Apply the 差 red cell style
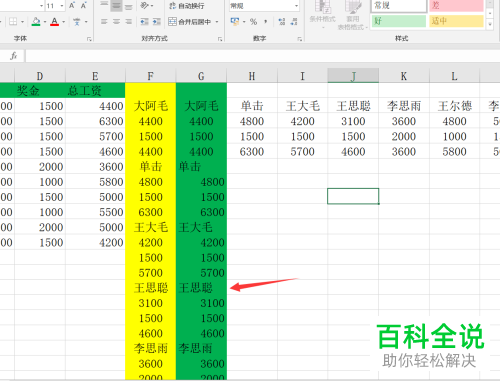Screen dimensions: 500x381 pos(456,6)
